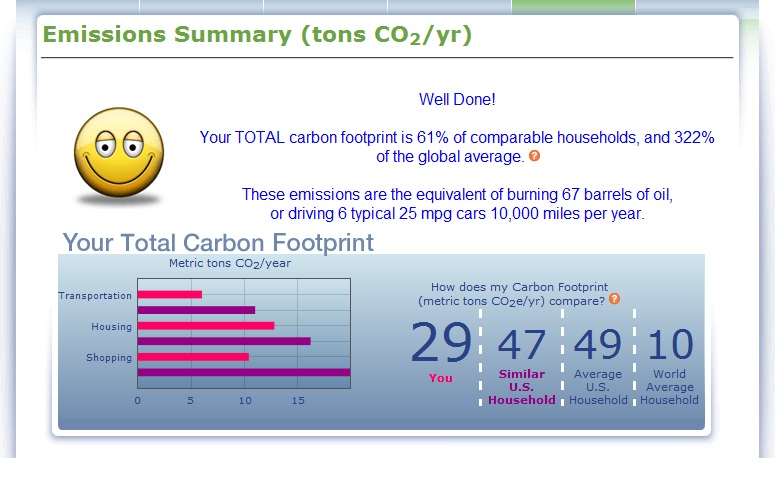Click the orange help icon after 'global average'
Image resolution: width=775 pixels, height=480 pixels.
click(534, 156)
